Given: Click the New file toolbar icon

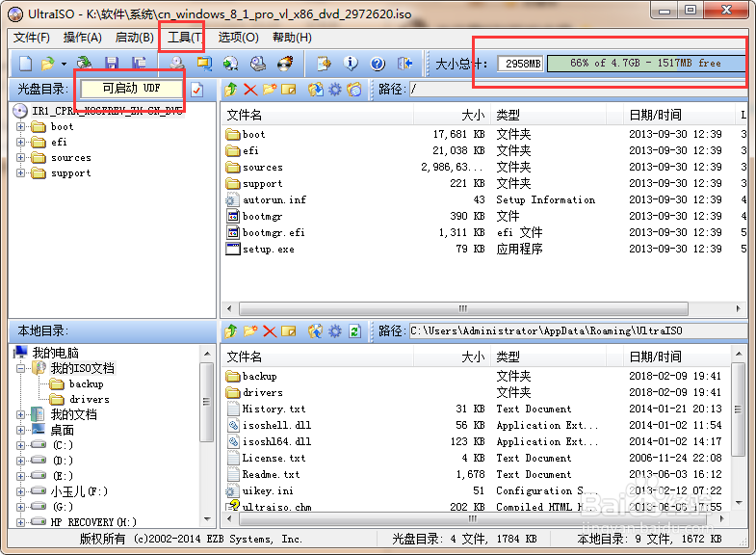Looking at the screenshot, I should coord(25,64).
